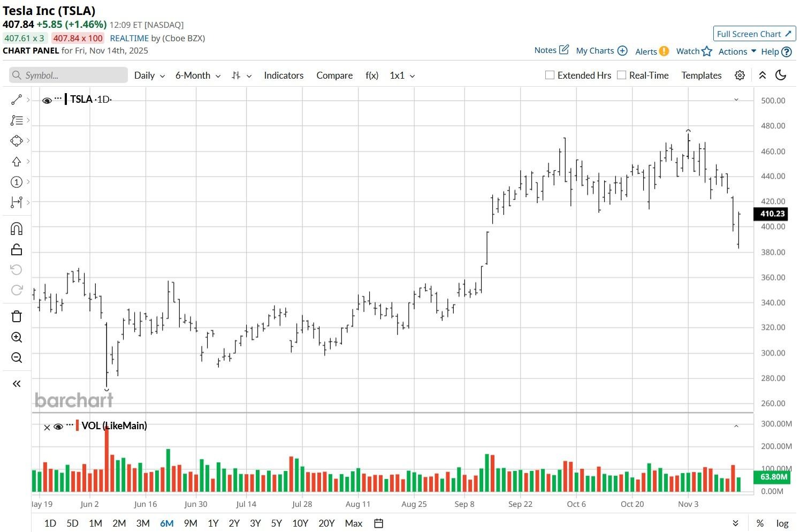Expand the bottom double down chevrons
Image resolution: width=800 pixels, height=532 pixels.
click(x=736, y=523)
